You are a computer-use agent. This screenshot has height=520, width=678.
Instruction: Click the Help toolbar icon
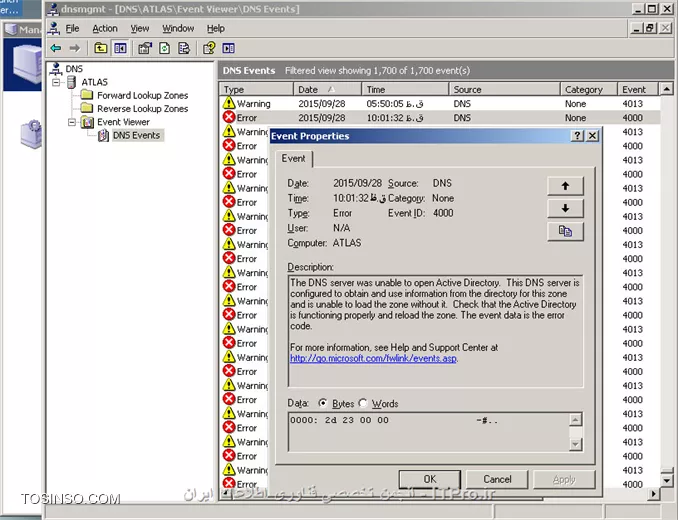point(209,48)
